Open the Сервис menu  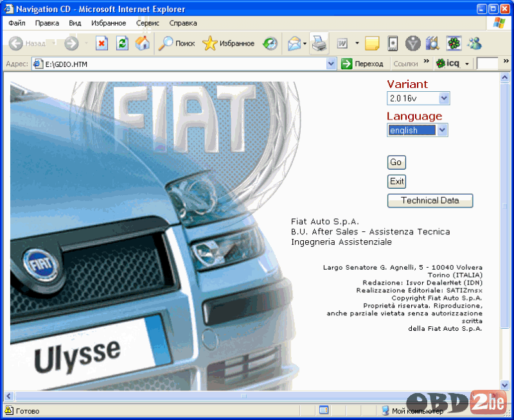coord(148,23)
